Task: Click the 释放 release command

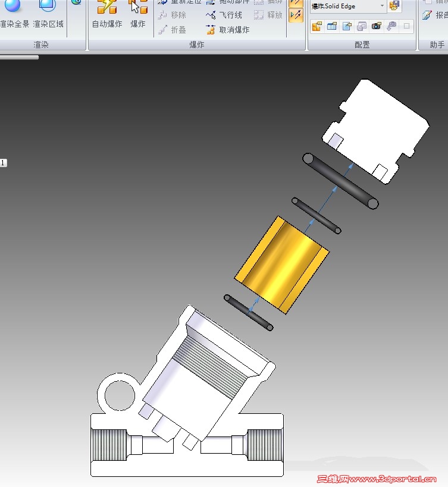Action: [x=268, y=15]
